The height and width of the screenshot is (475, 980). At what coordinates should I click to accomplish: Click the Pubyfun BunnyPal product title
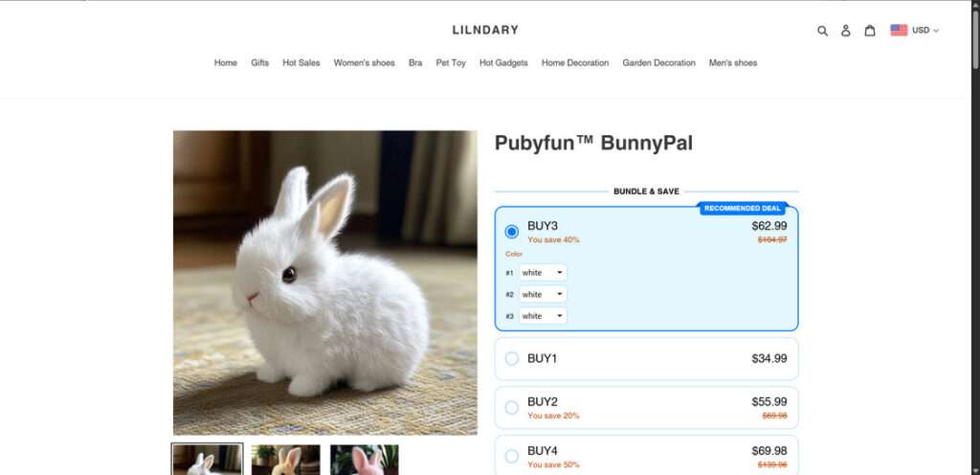point(593,143)
